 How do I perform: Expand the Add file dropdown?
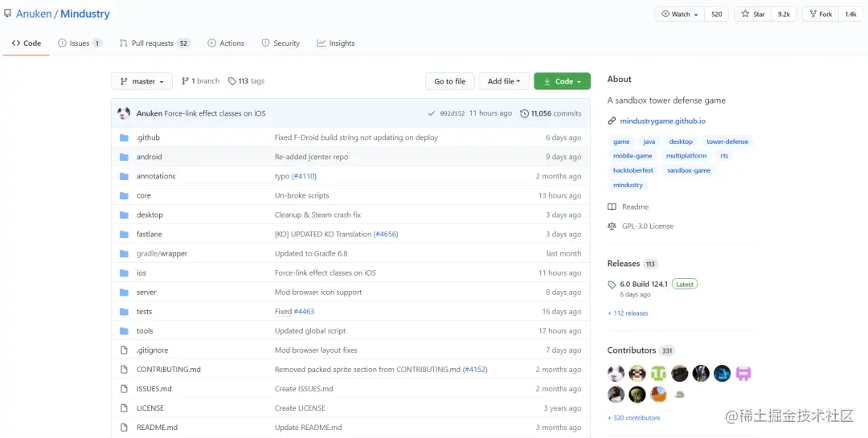pos(504,81)
